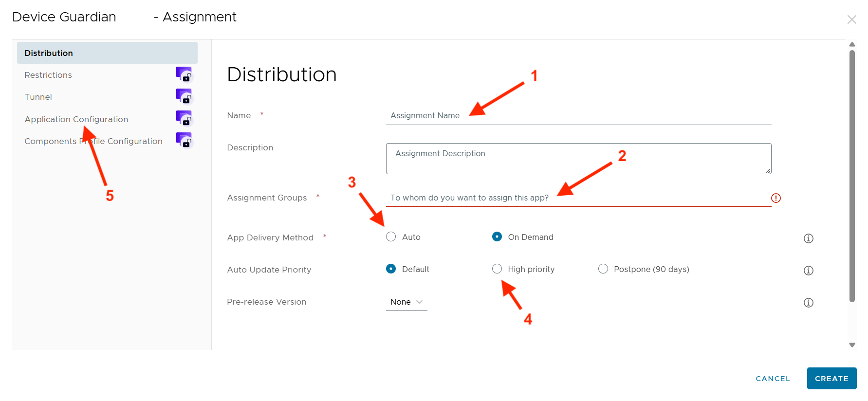
Task: Select the Auto delivery method
Action: pyautogui.click(x=391, y=237)
